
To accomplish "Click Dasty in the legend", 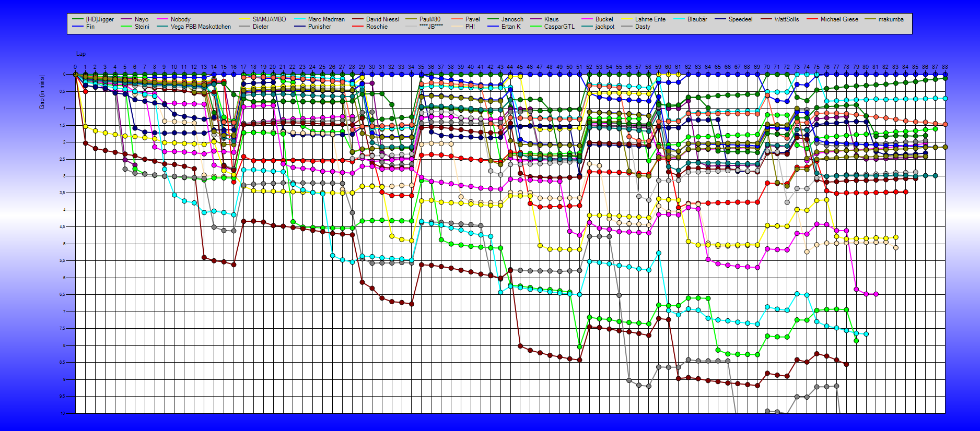I will click(x=636, y=27).
